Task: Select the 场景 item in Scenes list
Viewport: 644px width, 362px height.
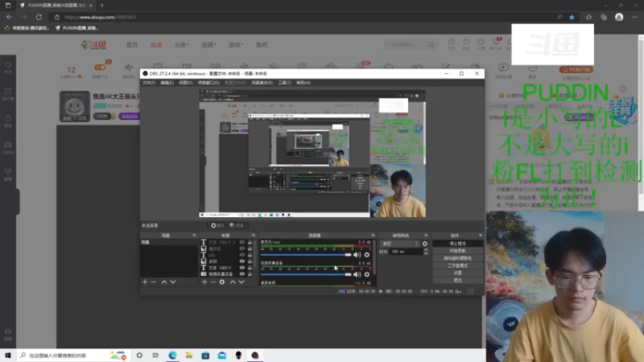Action: point(169,242)
